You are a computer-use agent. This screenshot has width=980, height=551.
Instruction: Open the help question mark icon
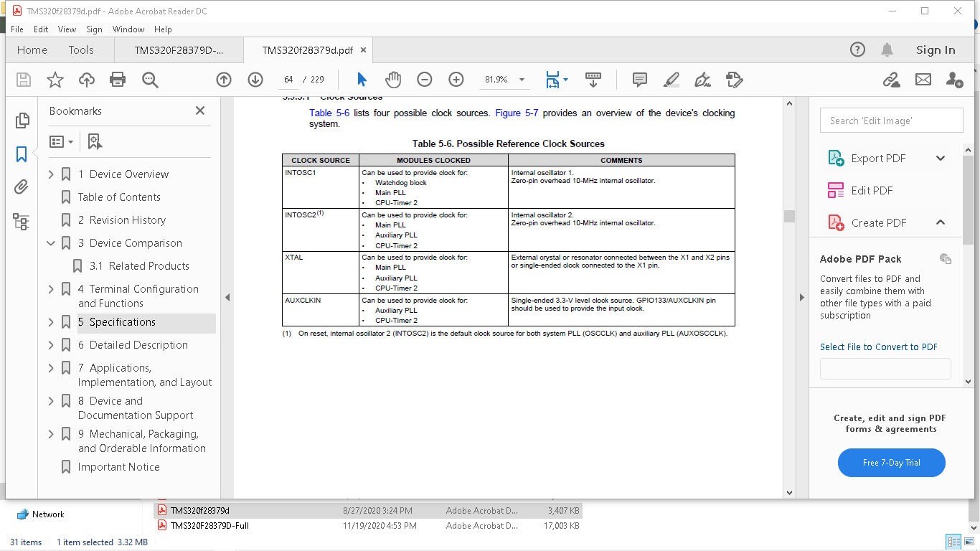(x=857, y=50)
